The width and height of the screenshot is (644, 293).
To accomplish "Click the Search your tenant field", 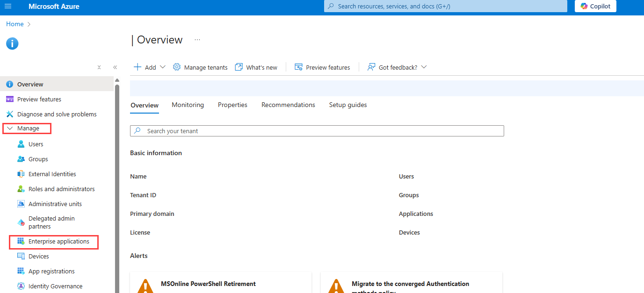I will 317,131.
